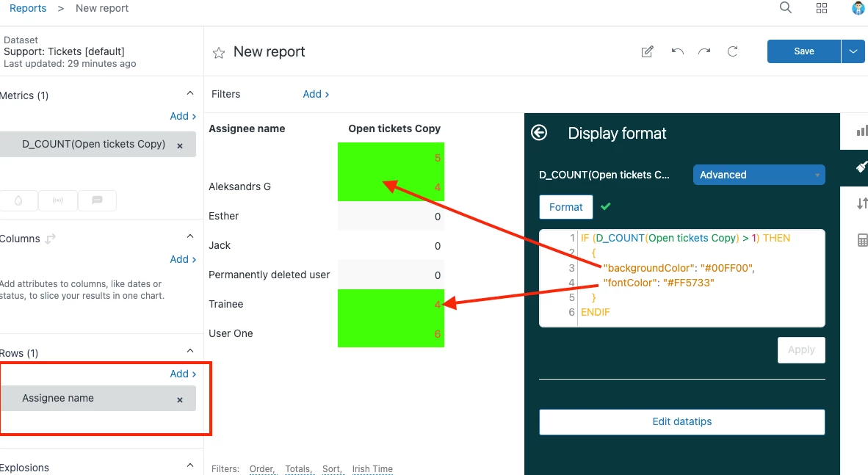Add a column attribute
This screenshot has height=475, width=868.
click(183, 259)
